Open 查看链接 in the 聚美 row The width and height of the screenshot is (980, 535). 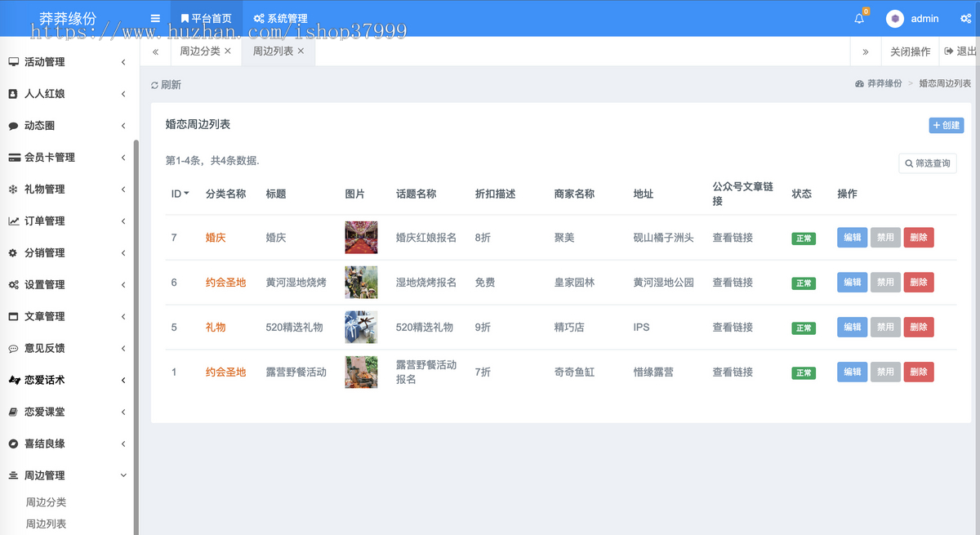tap(733, 238)
